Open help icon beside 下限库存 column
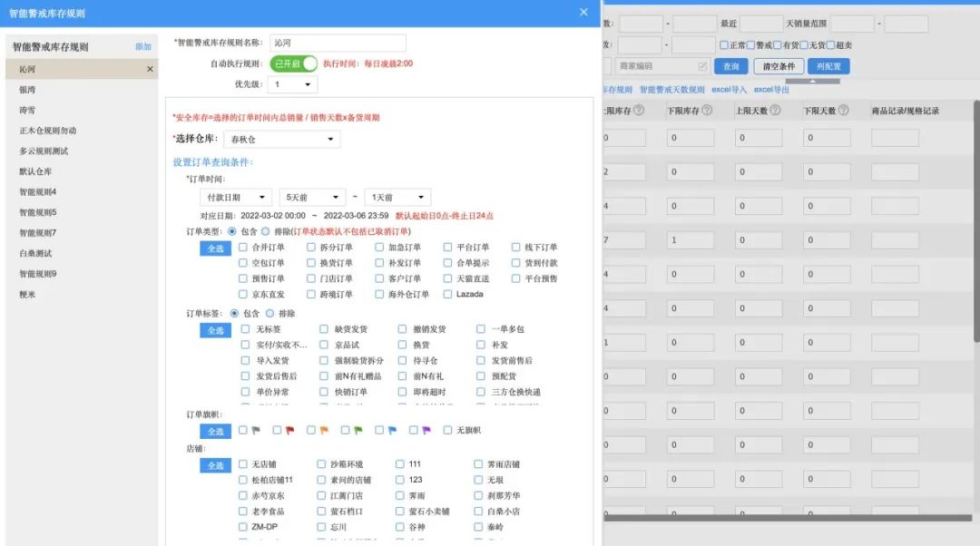 [x=707, y=110]
